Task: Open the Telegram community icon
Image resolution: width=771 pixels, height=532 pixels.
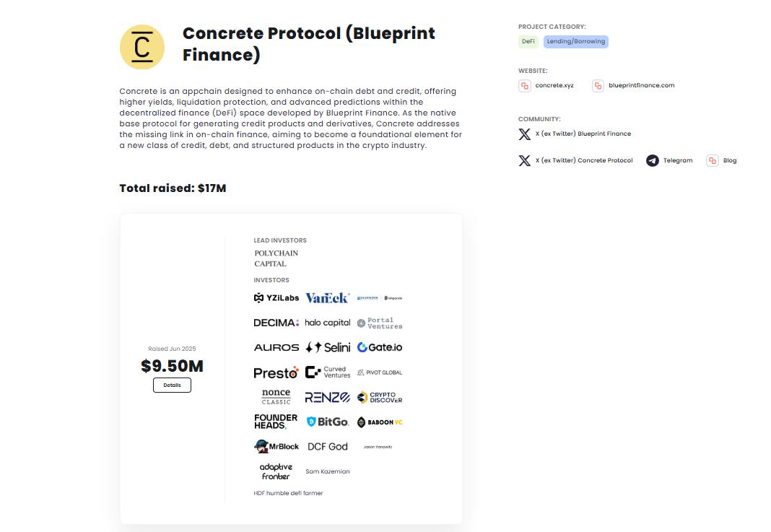Action: click(653, 160)
